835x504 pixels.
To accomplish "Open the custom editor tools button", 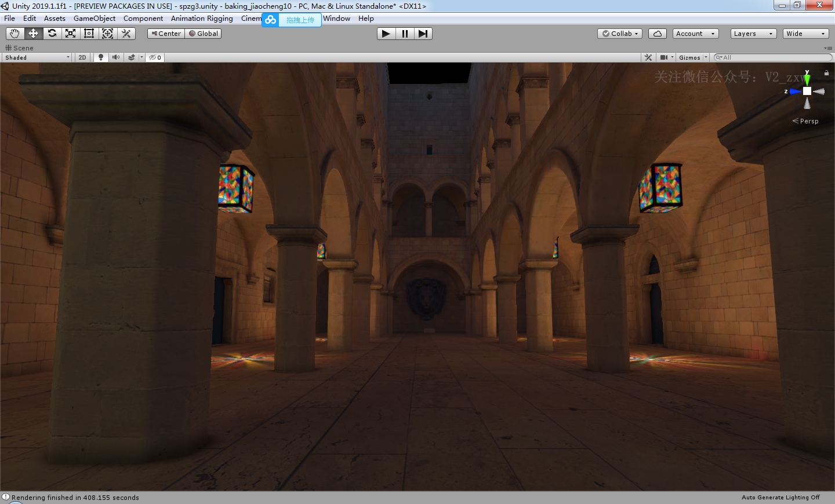I will click(126, 34).
